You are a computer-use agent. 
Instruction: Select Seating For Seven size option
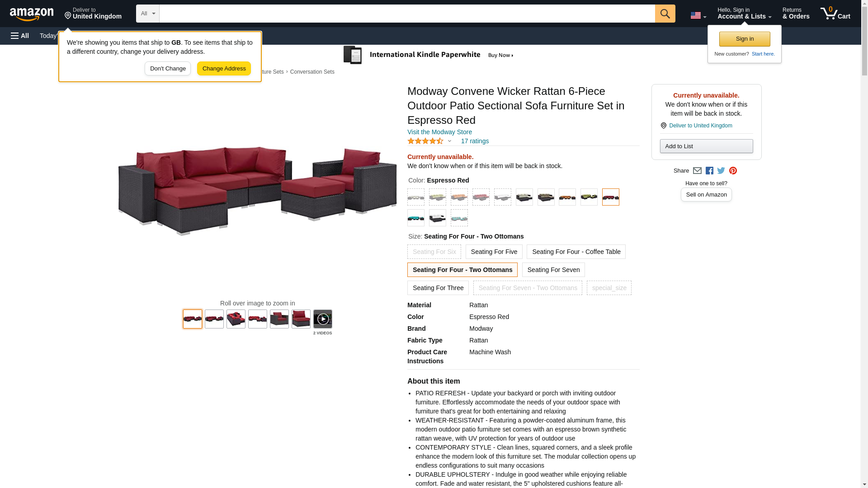point(553,270)
